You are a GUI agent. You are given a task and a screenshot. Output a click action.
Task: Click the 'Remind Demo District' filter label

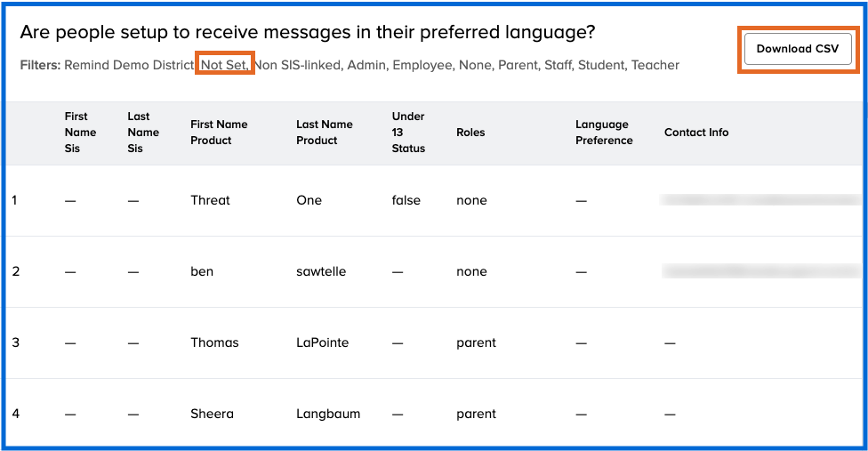tap(129, 65)
